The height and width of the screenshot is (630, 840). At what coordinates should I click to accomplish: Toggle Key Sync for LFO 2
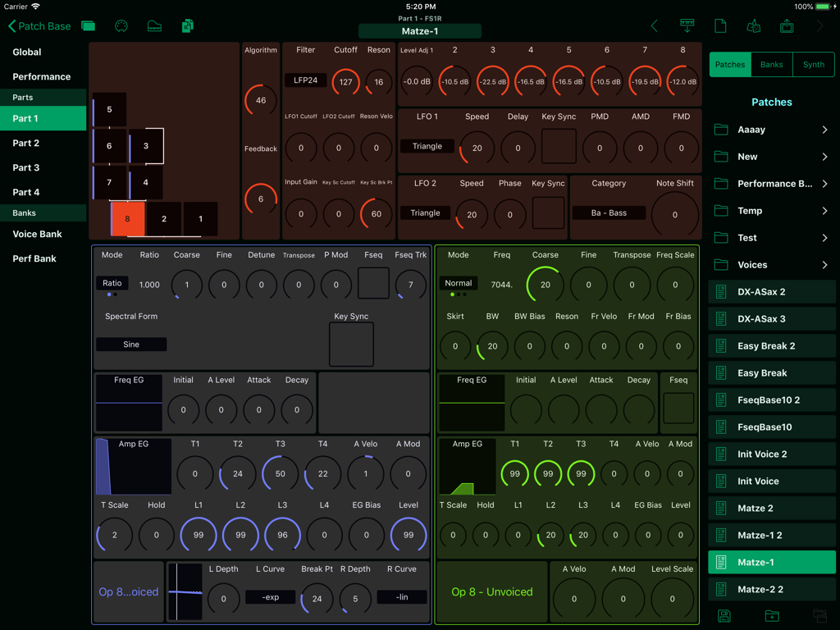548,212
